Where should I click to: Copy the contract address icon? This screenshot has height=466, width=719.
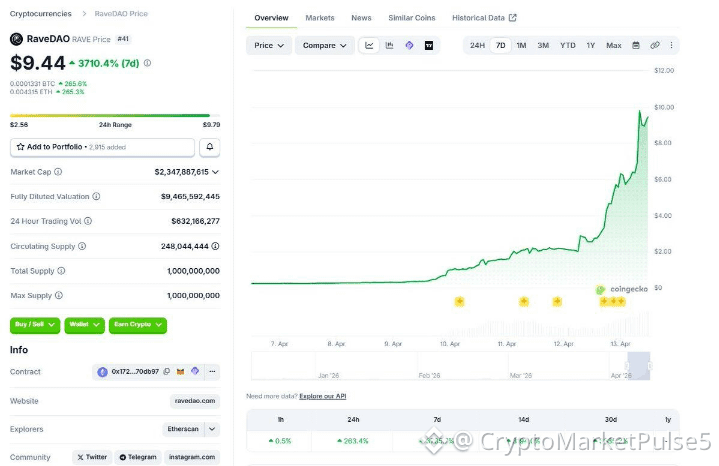167,372
